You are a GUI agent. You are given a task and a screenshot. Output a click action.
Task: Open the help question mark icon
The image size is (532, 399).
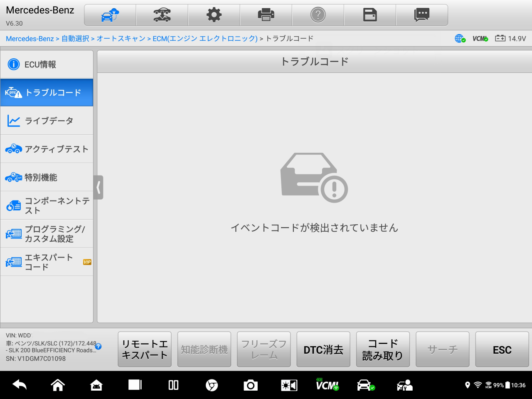[x=318, y=15]
